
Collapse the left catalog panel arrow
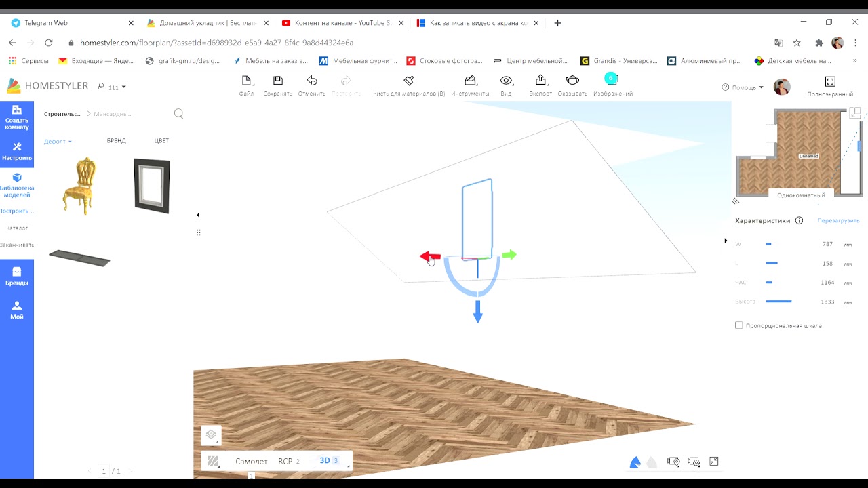[x=198, y=215]
